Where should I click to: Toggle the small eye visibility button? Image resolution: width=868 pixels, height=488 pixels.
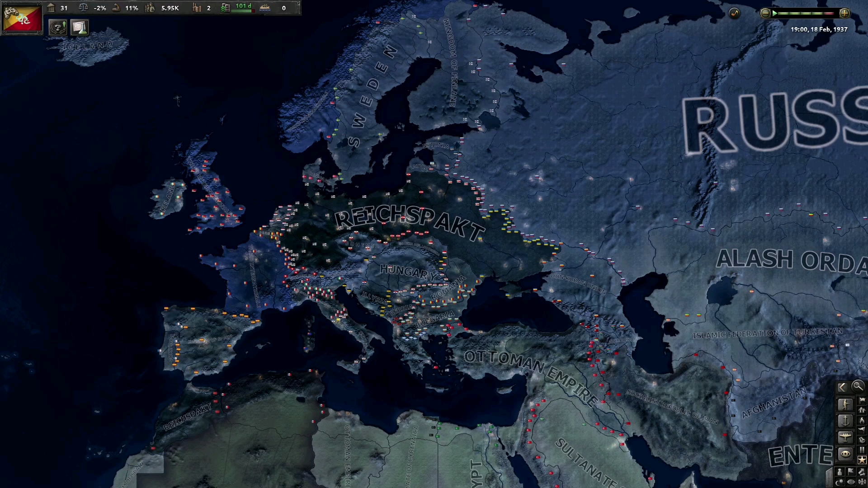(x=851, y=482)
